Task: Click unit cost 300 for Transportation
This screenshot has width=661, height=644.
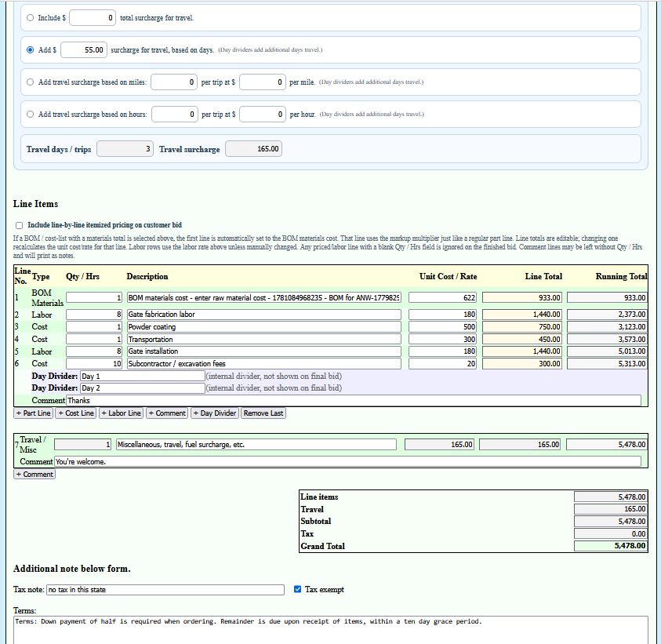Action: [x=443, y=339]
